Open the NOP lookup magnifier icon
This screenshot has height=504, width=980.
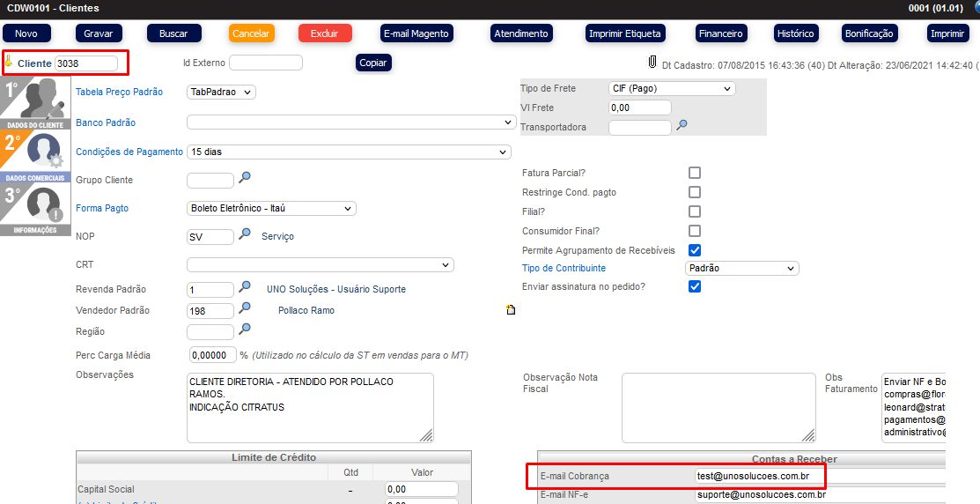[x=245, y=234]
